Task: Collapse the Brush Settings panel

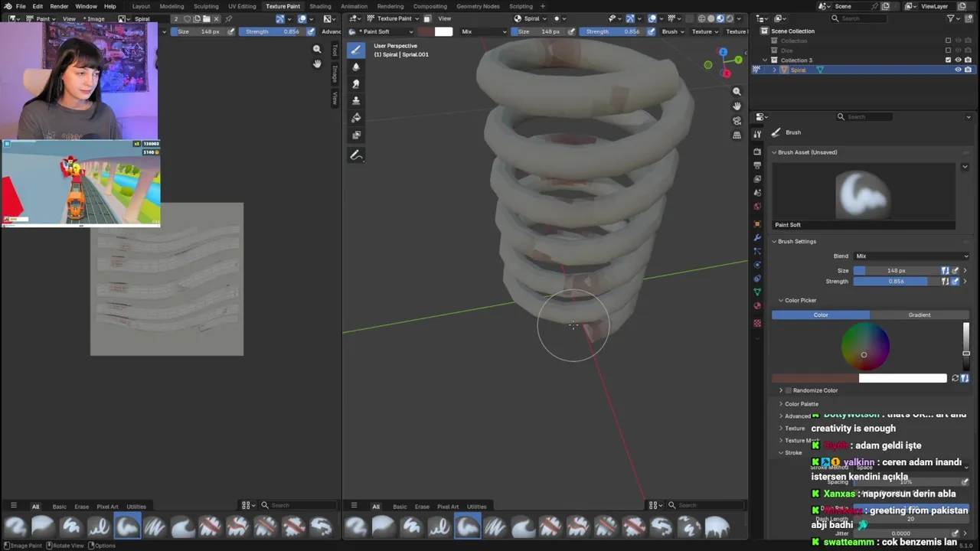Action: tap(774, 241)
